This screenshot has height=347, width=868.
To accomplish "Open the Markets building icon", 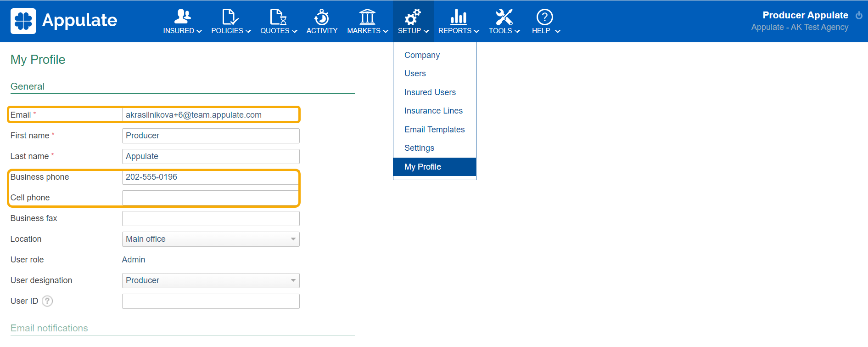I will coord(367,17).
